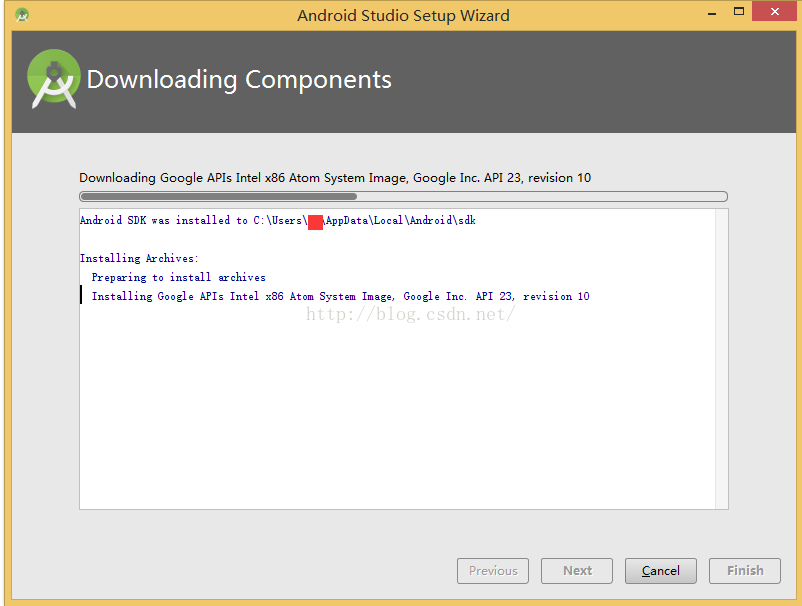Viewport: 802px width, 606px height.
Task: Click the Cancel button
Action: pyautogui.click(x=660, y=571)
